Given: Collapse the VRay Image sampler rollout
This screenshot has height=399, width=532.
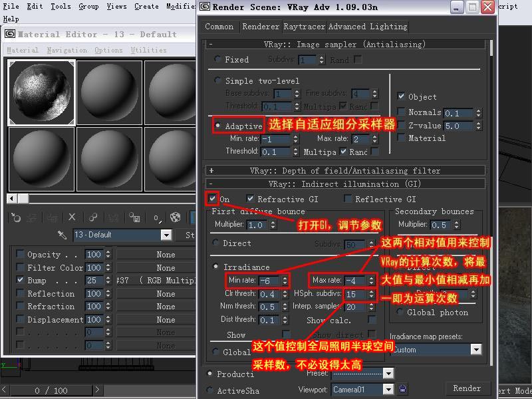Looking at the screenshot, I should pos(345,44).
